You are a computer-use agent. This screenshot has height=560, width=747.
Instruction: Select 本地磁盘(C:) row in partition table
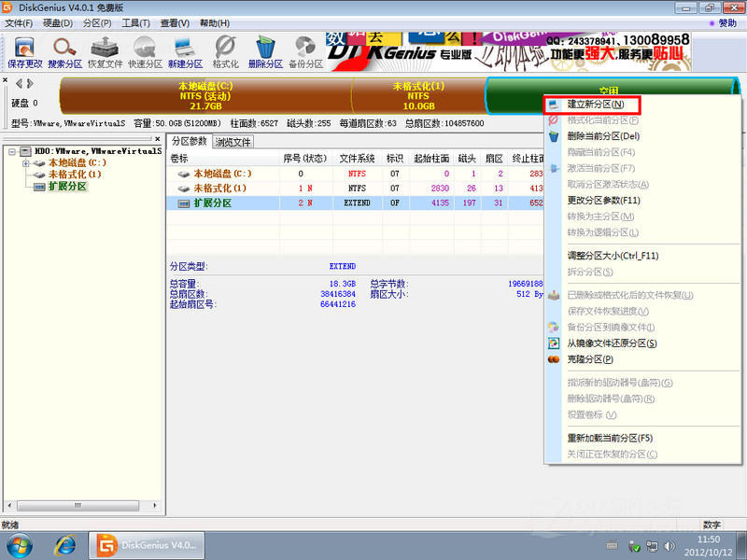[x=356, y=174]
